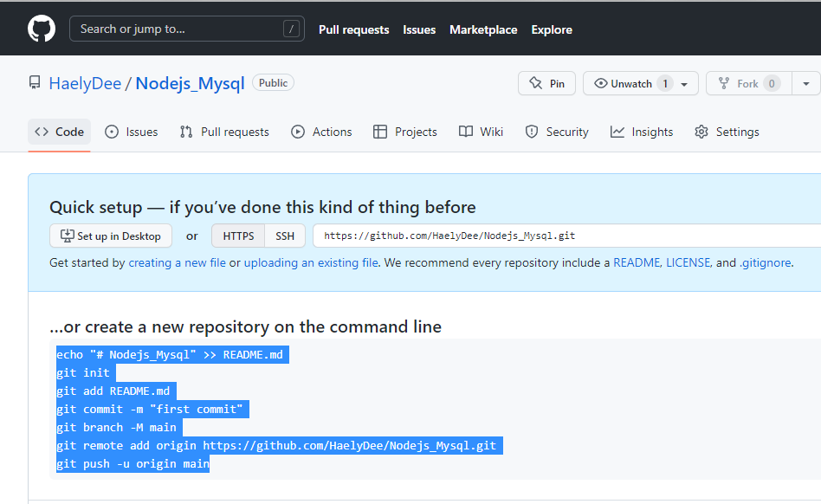Click the 'git remote add origin' command line
This screenshot has width=821, height=504.
pos(276,445)
